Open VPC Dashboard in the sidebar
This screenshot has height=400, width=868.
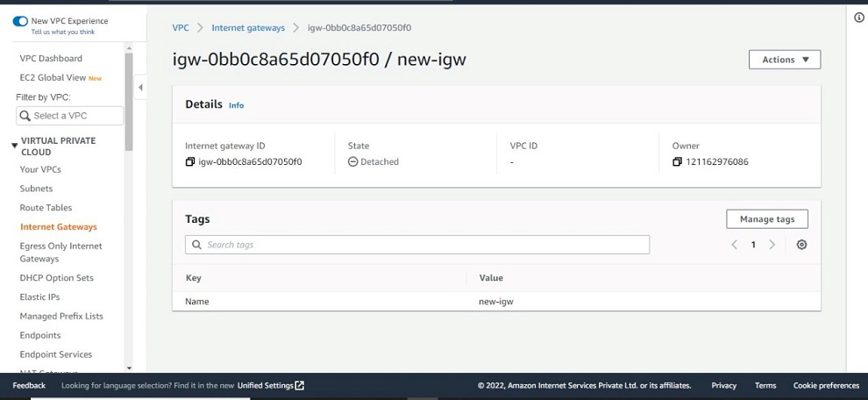(x=51, y=58)
